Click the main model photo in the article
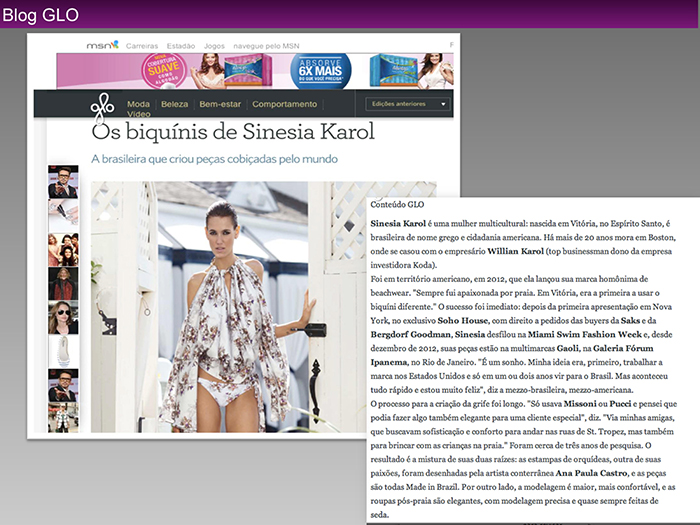Viewport: 700px width, 525px height. (229, 307)
